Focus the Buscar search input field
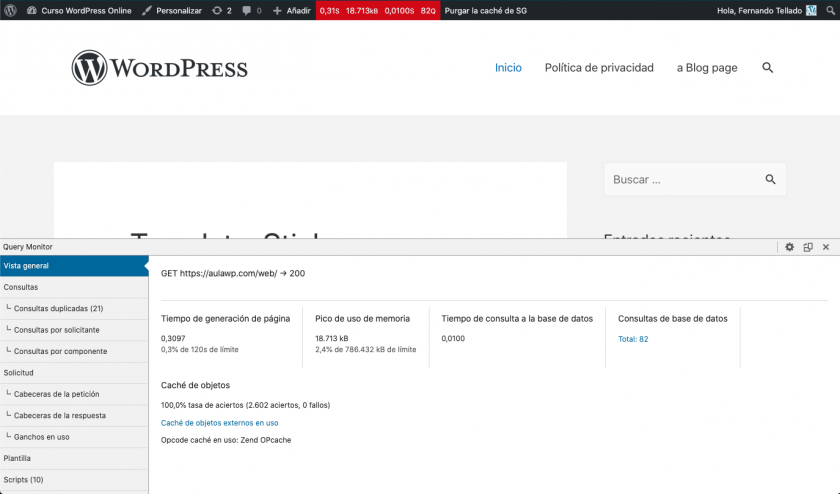Screen dimensions: 840x494 (x=682, y=180)
